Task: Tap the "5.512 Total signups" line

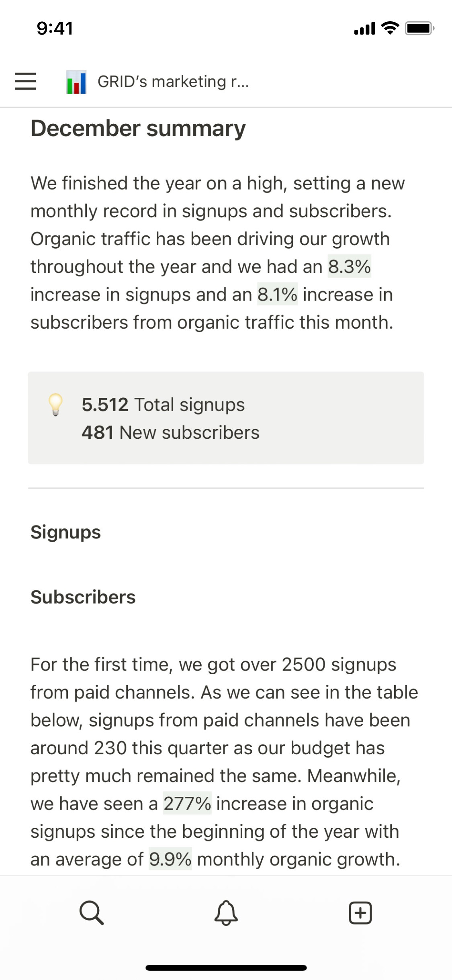Action: point(163,405)
